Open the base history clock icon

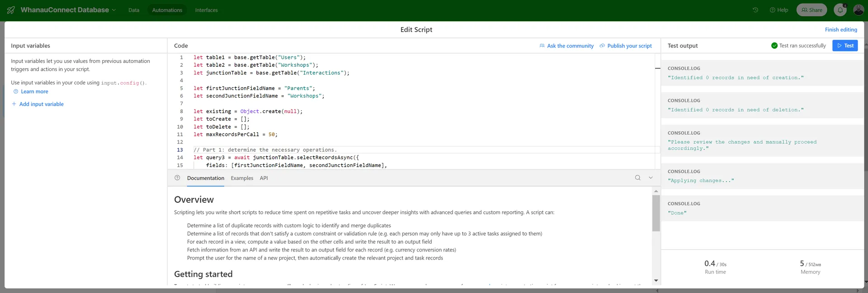tap(755, 10)
